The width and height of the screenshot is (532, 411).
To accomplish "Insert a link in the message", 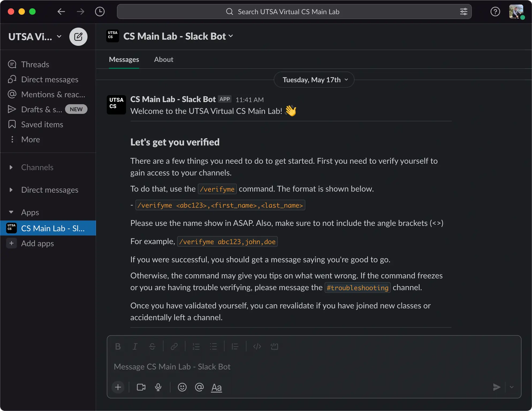I will click(x=174, y=346).
